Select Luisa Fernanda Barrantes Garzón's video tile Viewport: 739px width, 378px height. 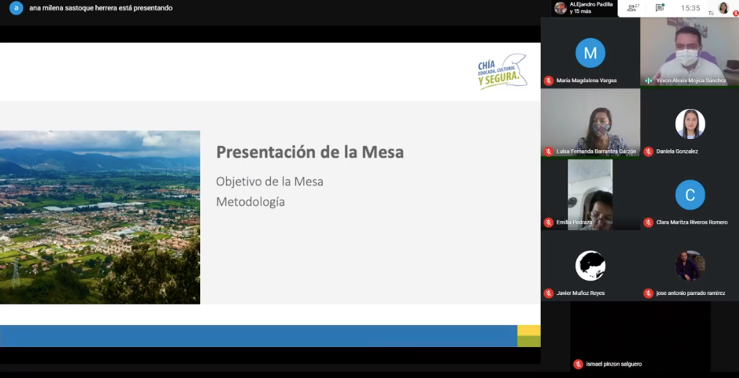[x=591, y=123]
